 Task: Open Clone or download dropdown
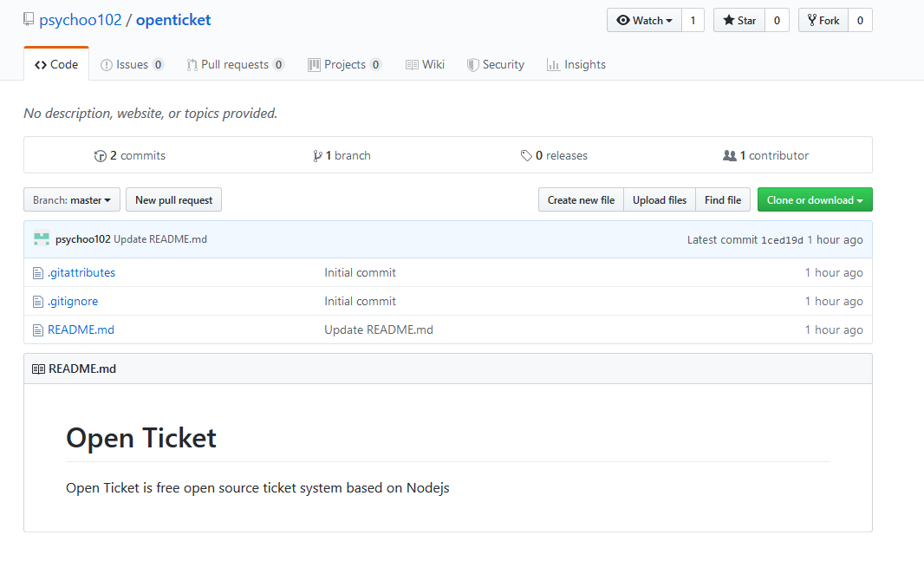pyautogui.click(x=814, y=200)
